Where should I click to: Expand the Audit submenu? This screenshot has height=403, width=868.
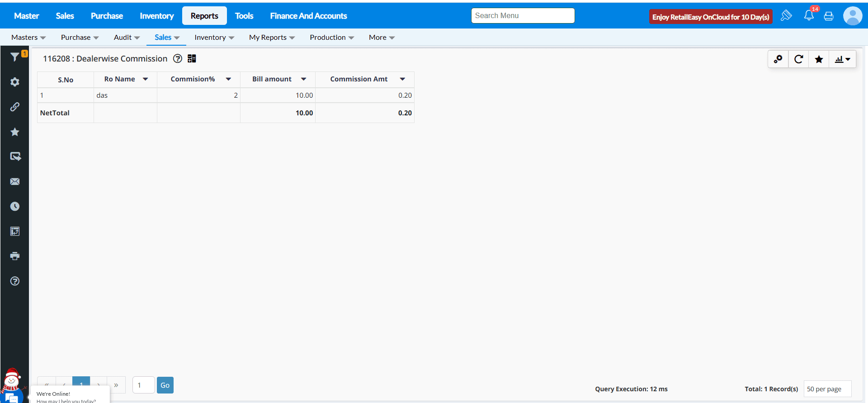pyautogui.click(x=127, y=38)
